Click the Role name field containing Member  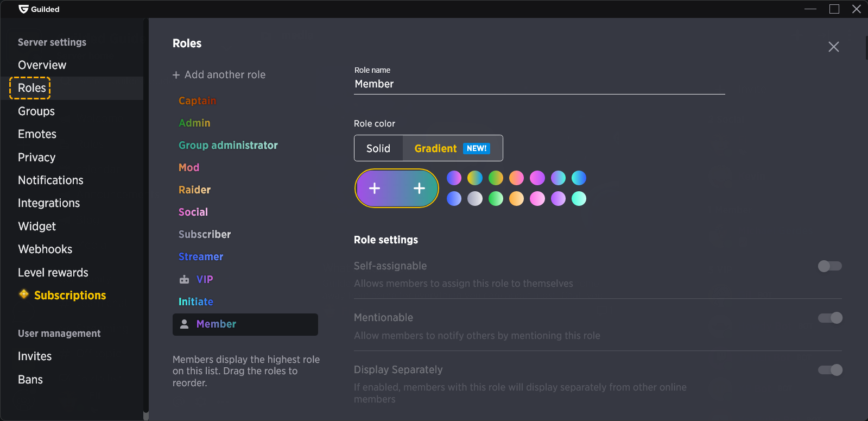tap(540, 84)
